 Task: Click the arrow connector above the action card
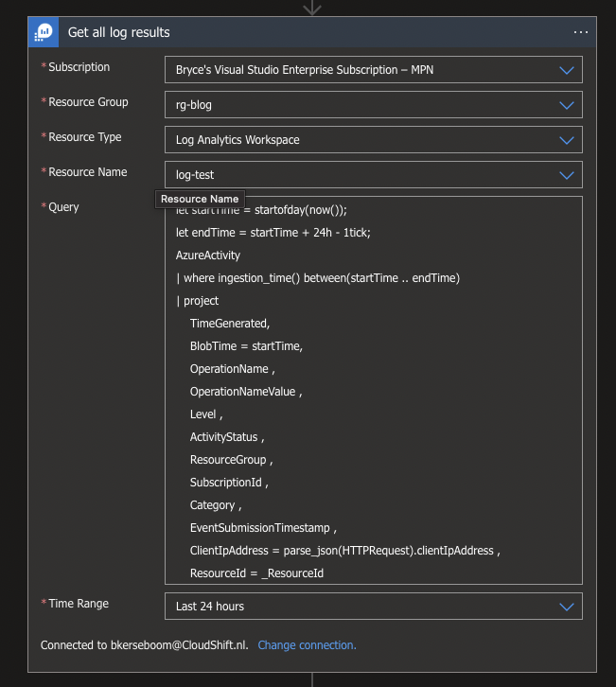click(x=312, y=8)
